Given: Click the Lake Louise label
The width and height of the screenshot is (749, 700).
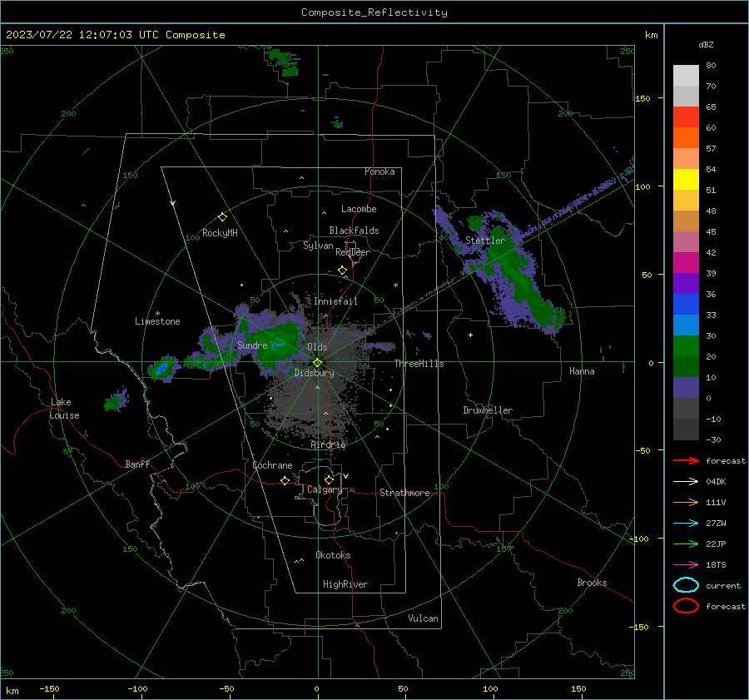Looking at the screenshot, I should click(x=64, y=409).
